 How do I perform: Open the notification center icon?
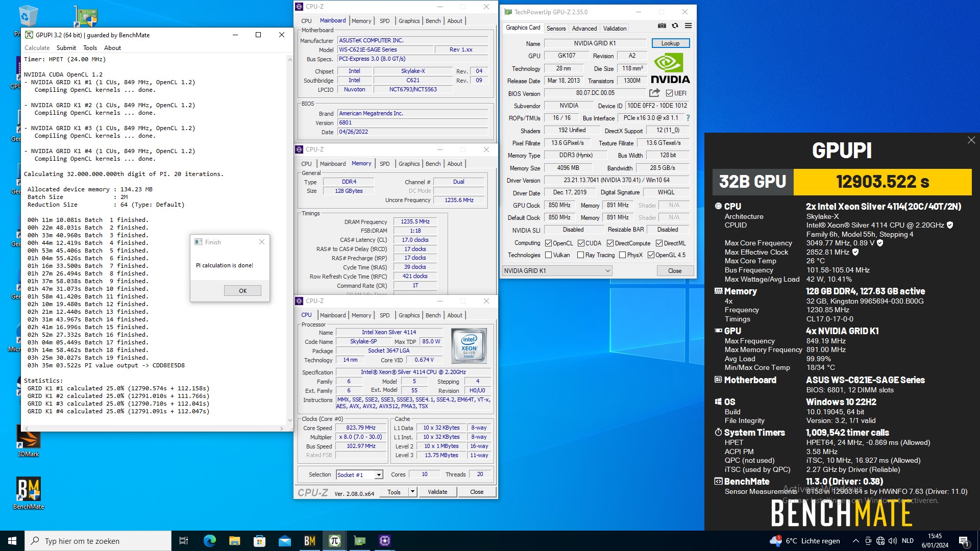point(963,541)
